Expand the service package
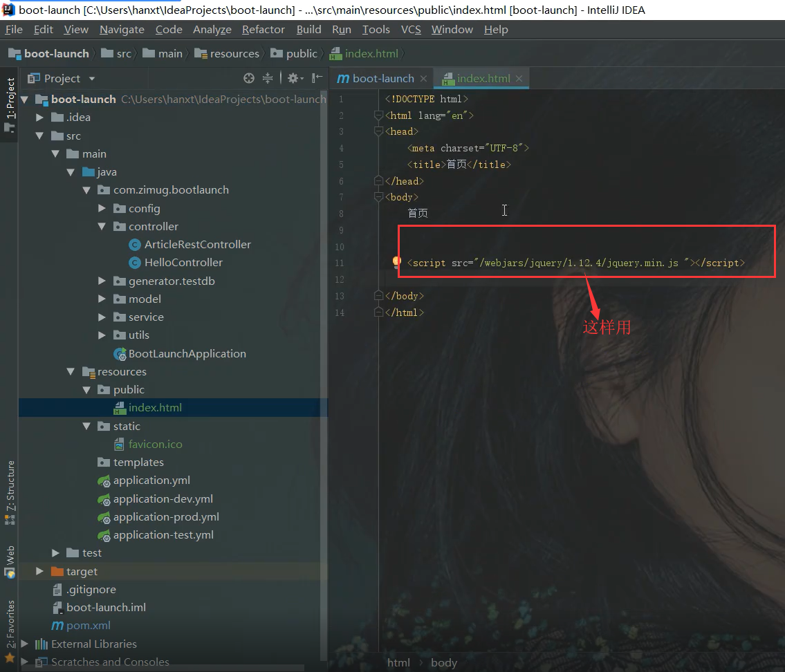This screenshot has width=785, height=672. [102, 317]
